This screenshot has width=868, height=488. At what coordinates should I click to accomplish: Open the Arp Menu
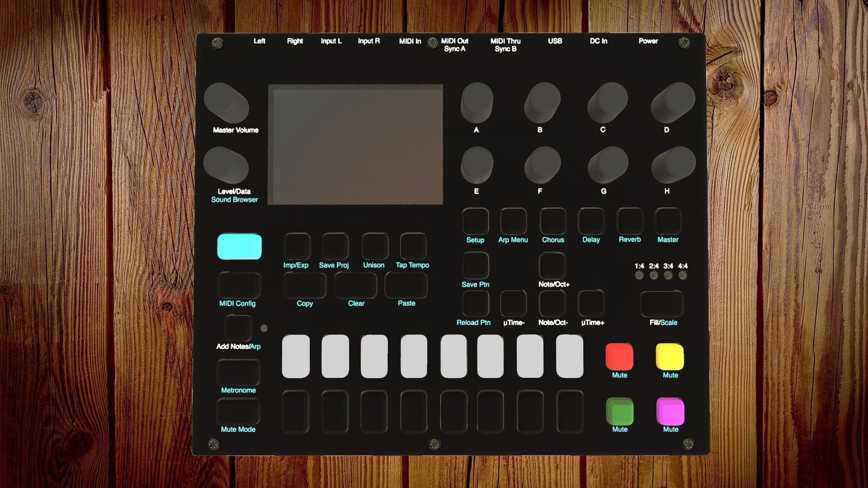coord(514,221)
